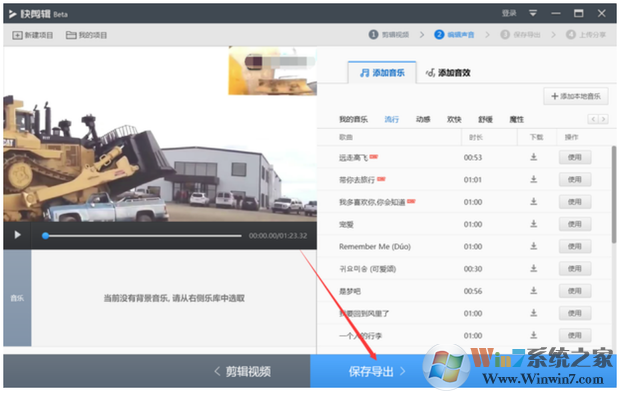Show next music categories with right arrow

coord(603,119)
